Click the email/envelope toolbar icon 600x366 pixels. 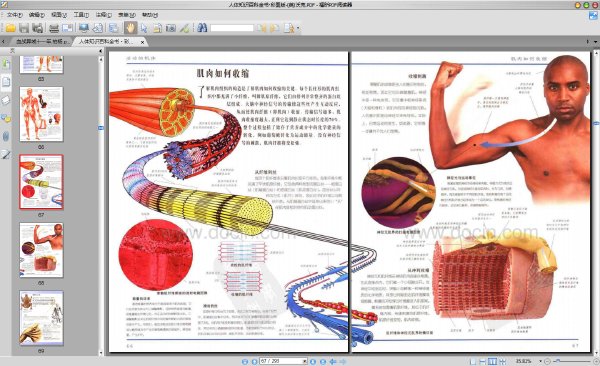pos(67,28)
